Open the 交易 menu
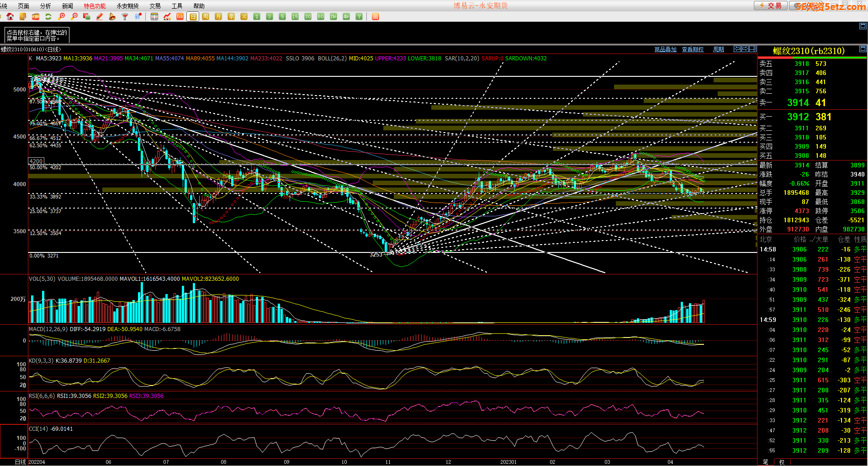Image resolution: width=868 pixels, height=466 pixels. pyautogui.click(x=155, y=6)
